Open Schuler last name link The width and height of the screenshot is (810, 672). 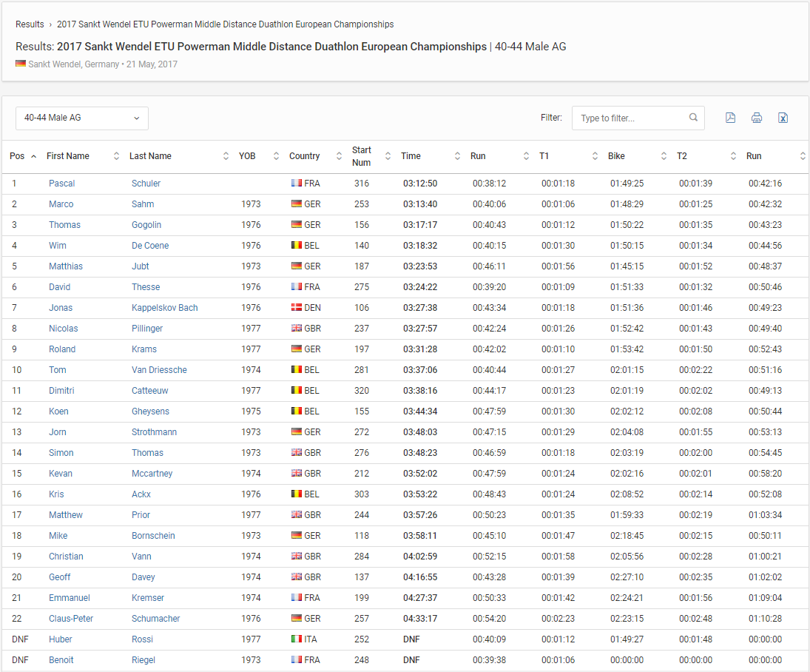tap(146, 184)
